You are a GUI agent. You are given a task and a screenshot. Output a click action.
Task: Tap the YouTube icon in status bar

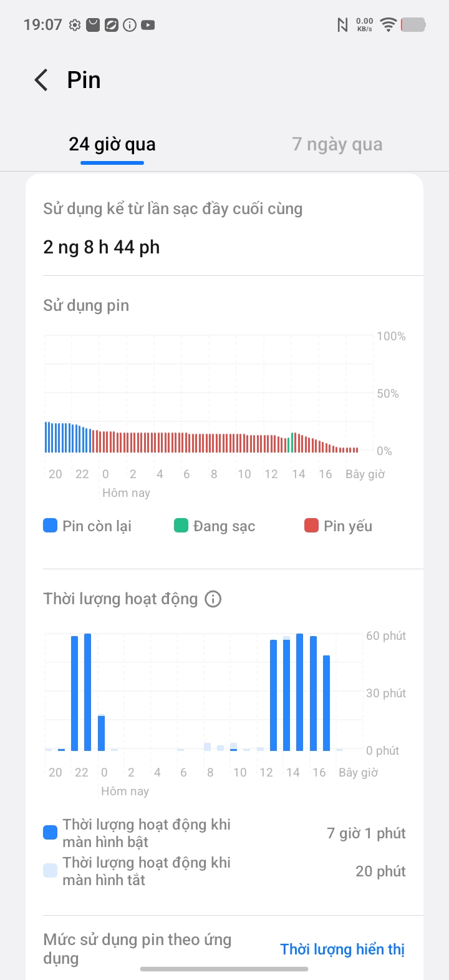click(x=148, y=25)
